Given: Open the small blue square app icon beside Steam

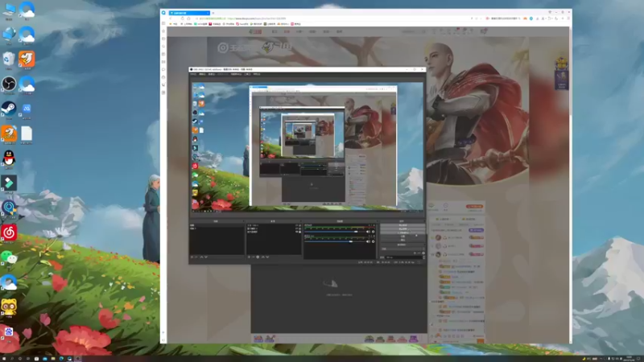Looking at the screenshot, I should pos(27,109).
